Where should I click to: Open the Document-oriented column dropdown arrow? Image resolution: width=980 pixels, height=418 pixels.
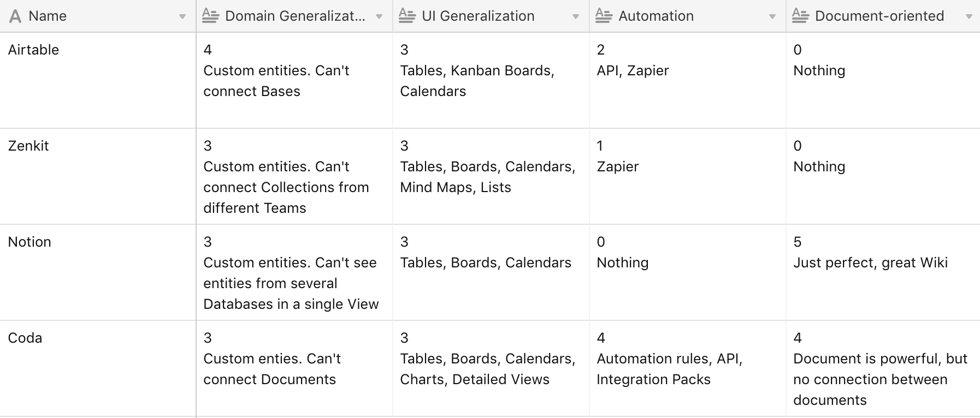coord(969,17)
